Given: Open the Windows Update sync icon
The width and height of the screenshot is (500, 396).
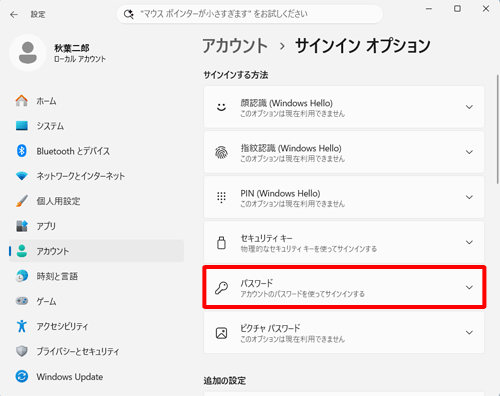Looking at the screenshot, I should (x=22, y=377).
